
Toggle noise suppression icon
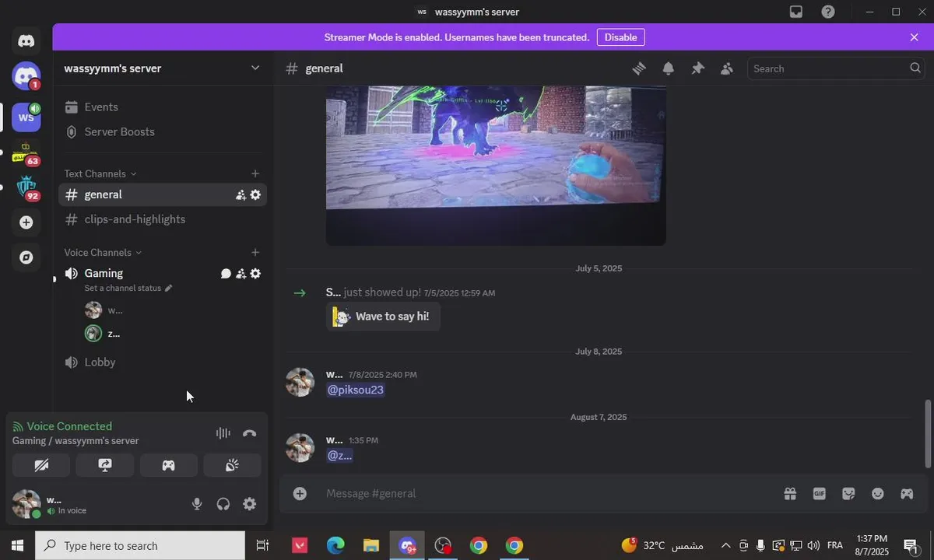(x=223, y=433)
